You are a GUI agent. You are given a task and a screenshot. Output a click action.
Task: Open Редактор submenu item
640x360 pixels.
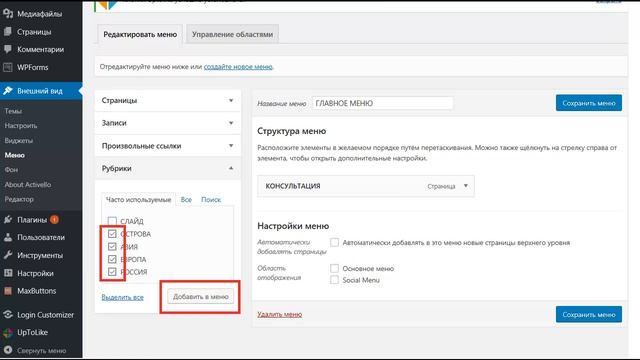click(x=19, y=199)
